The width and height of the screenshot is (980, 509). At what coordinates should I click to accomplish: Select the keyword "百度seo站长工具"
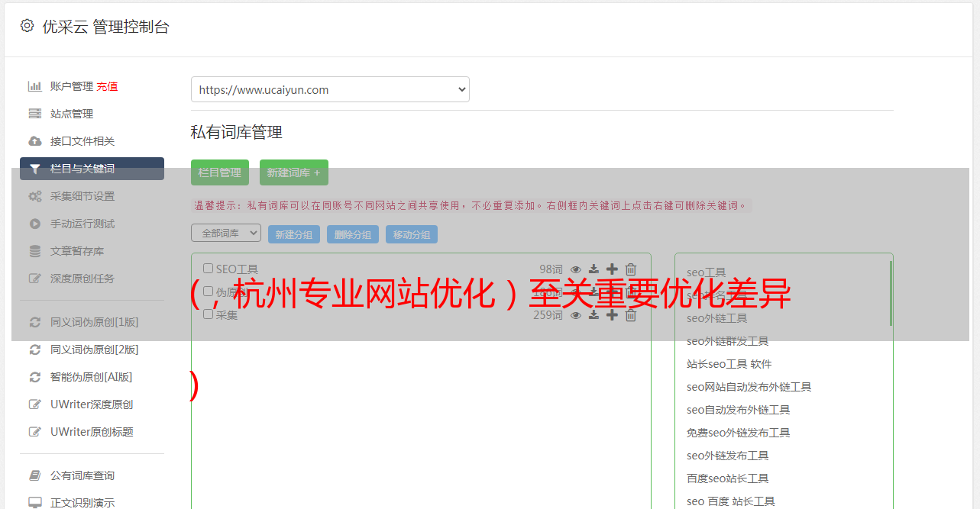[727, 478]
